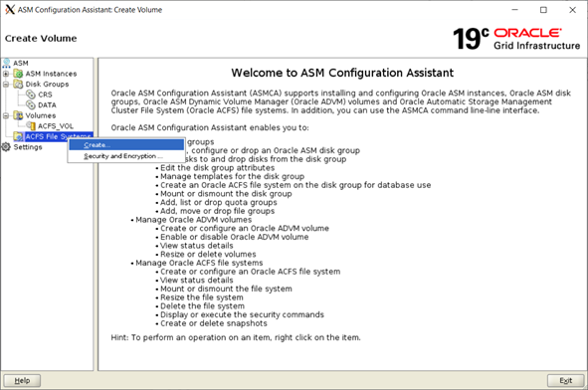Click the X11 window title icon

[10, 10]
